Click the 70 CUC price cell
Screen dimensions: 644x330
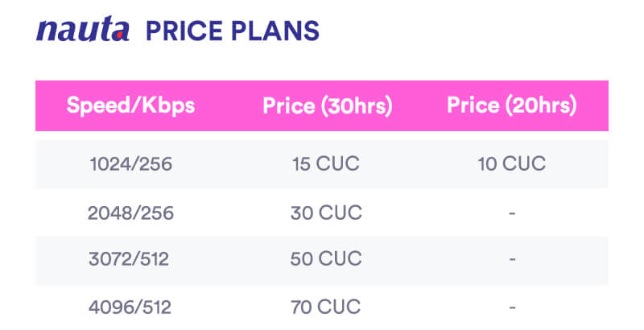tap(326, 307)
